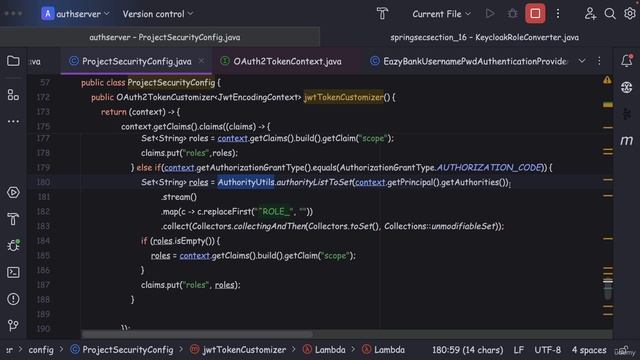640x360 pixels.
Task: Click the Code With Me add user icon
Action: coord(590,14)
